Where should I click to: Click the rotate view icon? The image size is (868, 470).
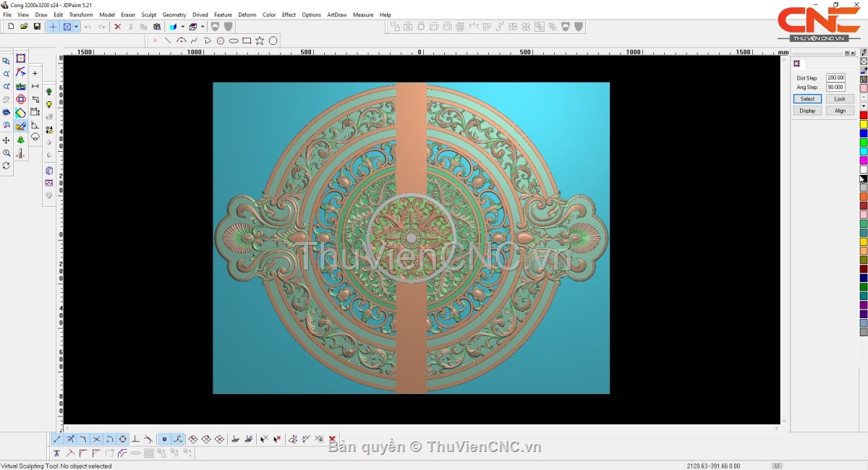click(x=7, y=166)
